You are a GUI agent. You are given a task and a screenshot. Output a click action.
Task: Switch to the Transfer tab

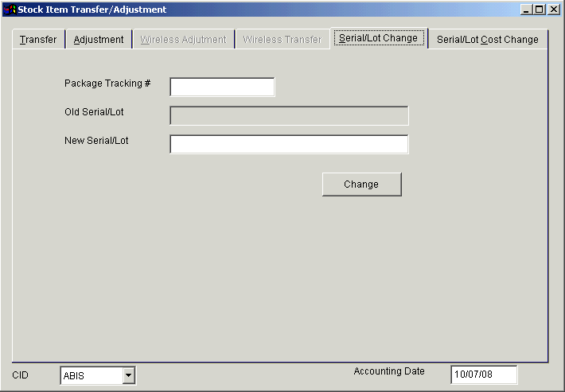(x=38, y=40)
